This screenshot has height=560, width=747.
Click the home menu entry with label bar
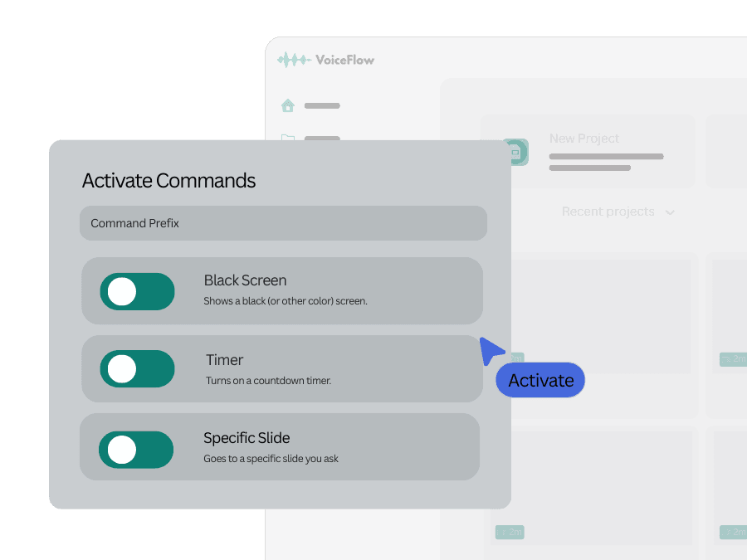click(322, 105)
